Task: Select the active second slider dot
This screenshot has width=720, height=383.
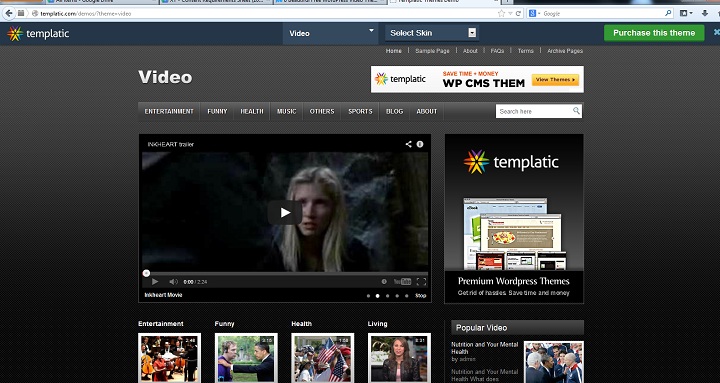Action: pos(377,296)
